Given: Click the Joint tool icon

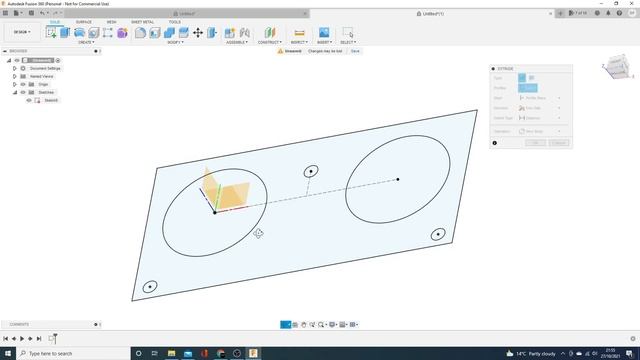Looking at the screenshot, I should pos(244,32).
